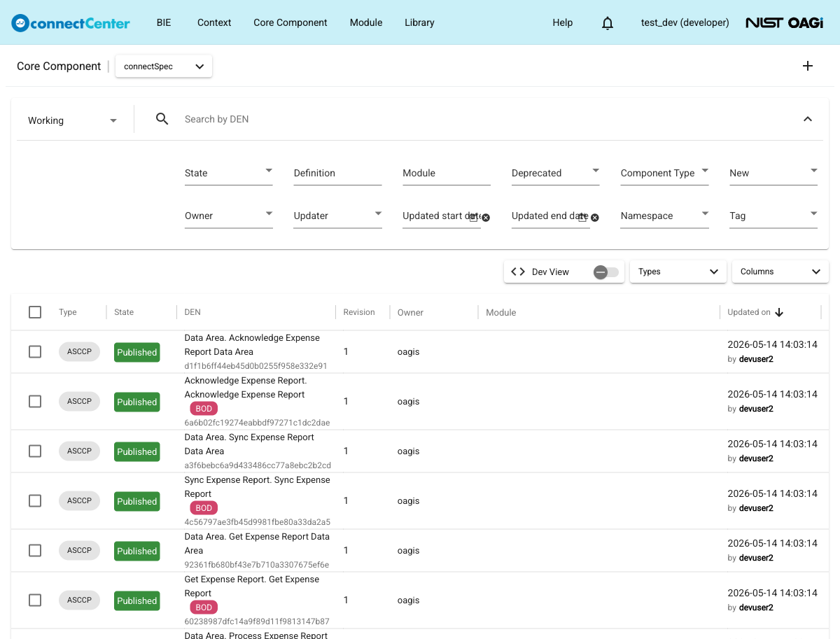This screenshot has width=840, height=639.
Task: Open the New filter dropdown
Action: pyautogui.click(x=773, y=173)
